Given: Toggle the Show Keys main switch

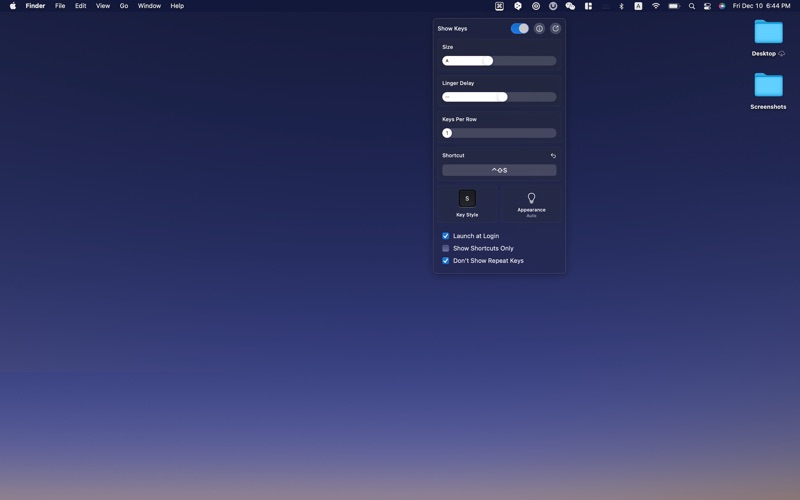Looking at the screenshot, I should click(x=519, y=29).
